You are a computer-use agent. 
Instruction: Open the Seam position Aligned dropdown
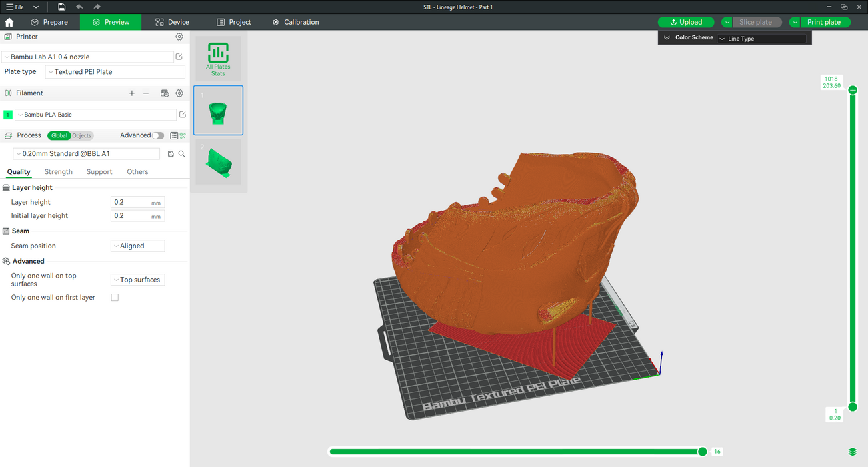tap(137, 246)
